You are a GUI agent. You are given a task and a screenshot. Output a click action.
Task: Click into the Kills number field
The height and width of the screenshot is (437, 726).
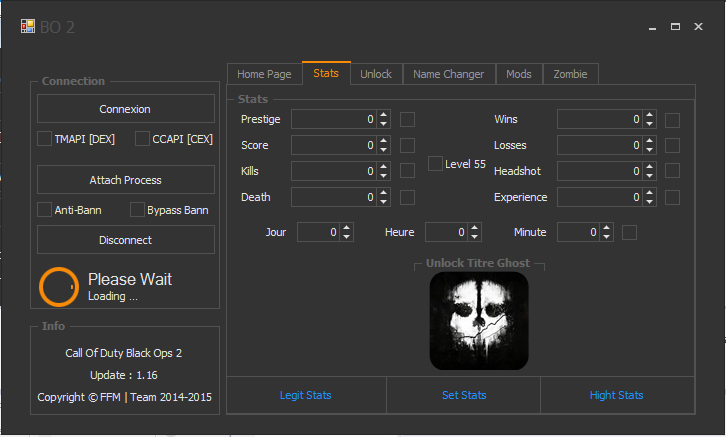coord(334,171)
